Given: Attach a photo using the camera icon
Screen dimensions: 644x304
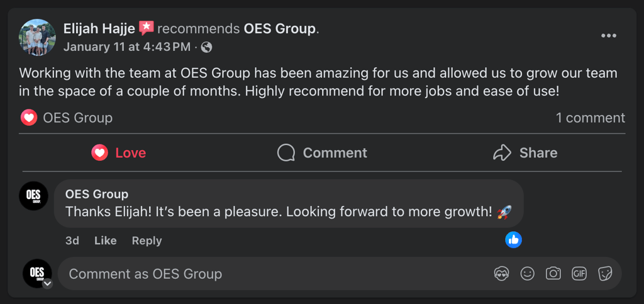Looking at the screenshot, I should 553,273.
